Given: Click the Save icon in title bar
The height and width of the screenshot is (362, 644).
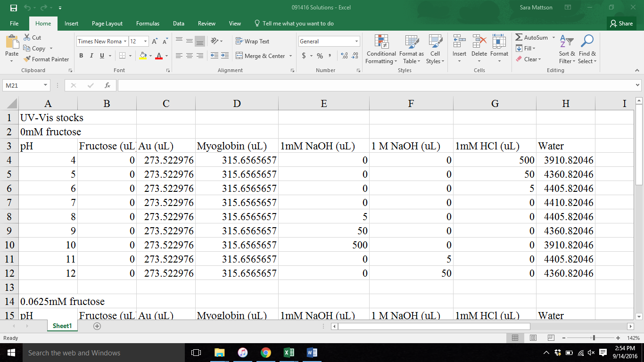Looking at the screenshot, I should click(14, 8).
